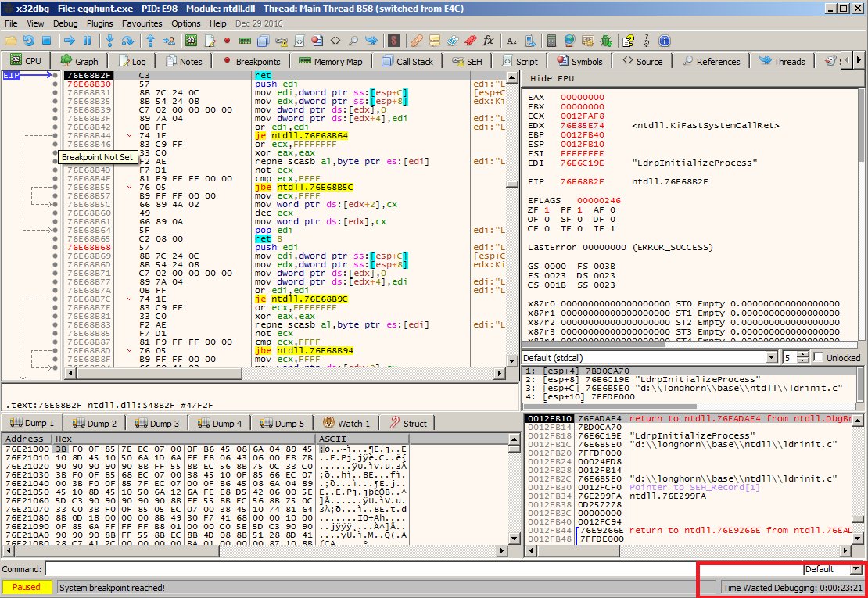Screen dimensions: 868x598
Task: Increase the argument count spinner value
Action: coord(805,354)
